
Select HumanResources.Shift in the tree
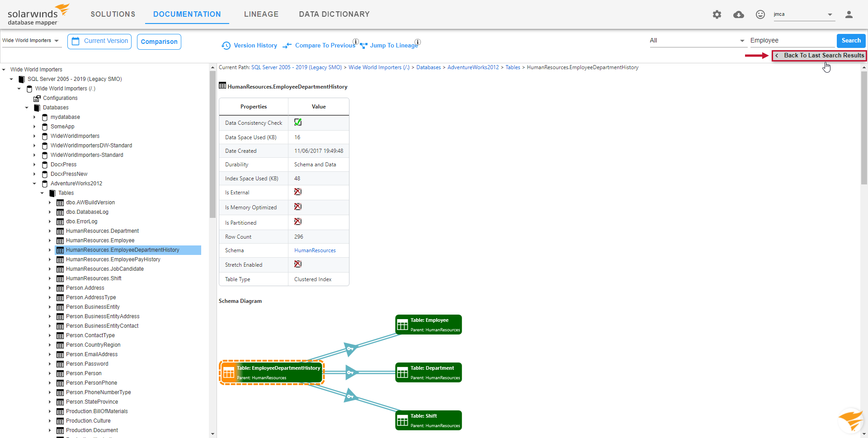coord(94,278)
